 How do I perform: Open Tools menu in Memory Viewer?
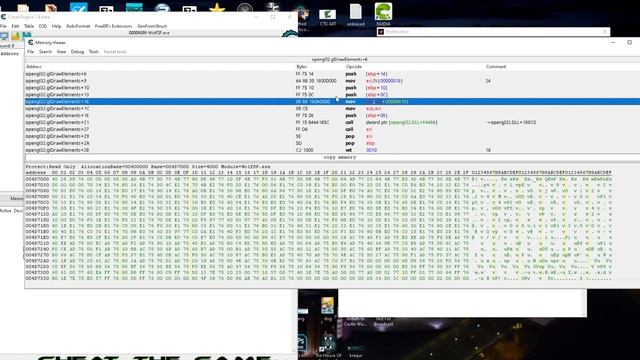(94, 52)
